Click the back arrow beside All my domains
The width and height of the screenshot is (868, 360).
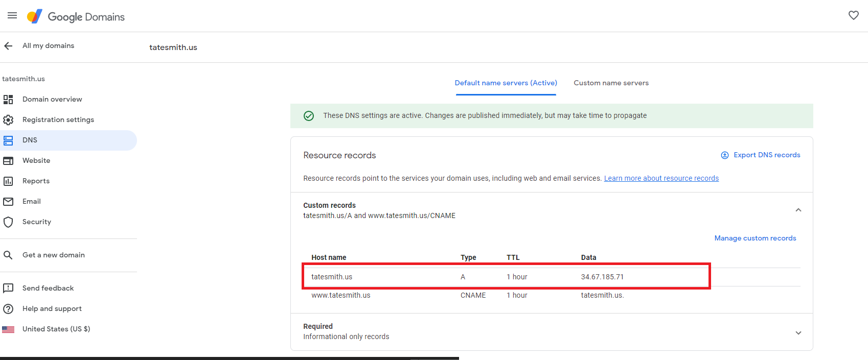coord(8,46)
